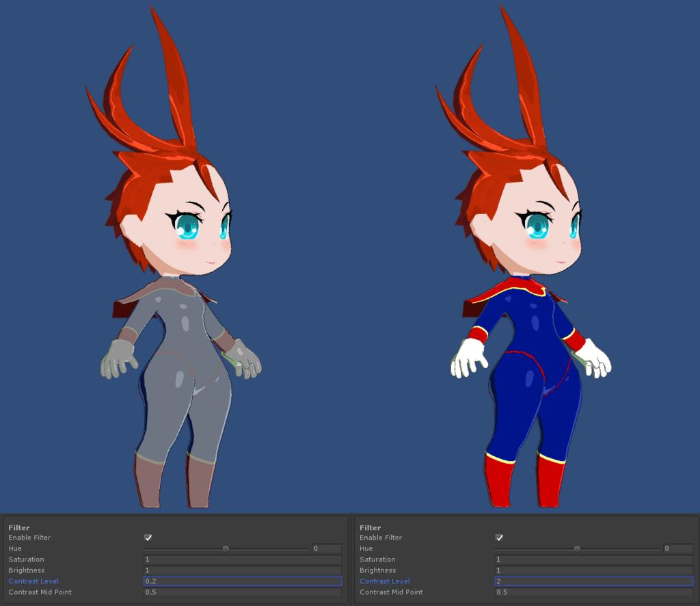Click Contrast Mid Point label in left panel
This screenshot has height=606, width=700.
pos(40,592)
